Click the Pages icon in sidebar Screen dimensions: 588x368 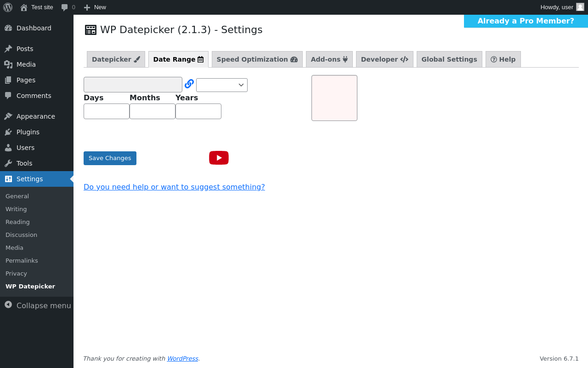[x=8, y=80]
